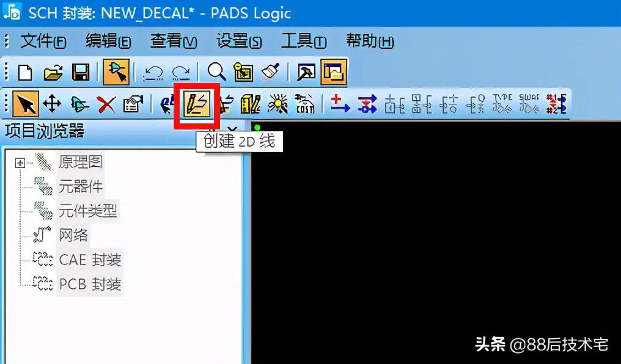Viewport: 621px width, 364px height.
Task: Launch the decal wizard starburst icon
Action: [277, 104]
